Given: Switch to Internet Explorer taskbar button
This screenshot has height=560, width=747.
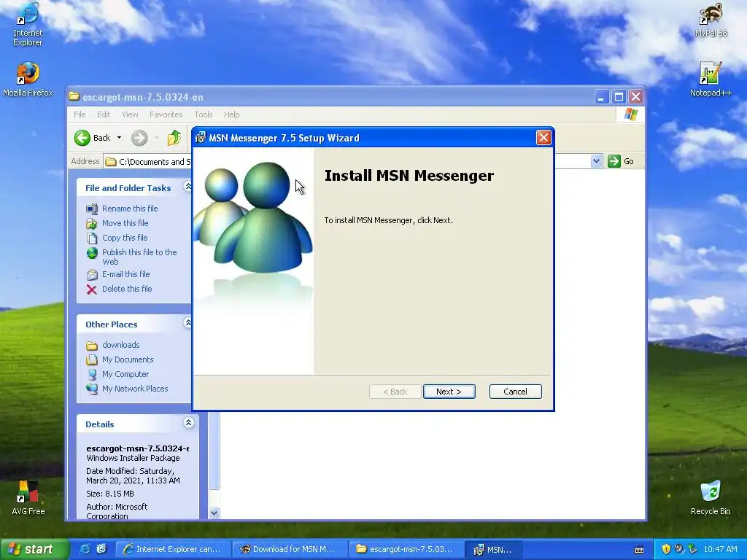Looking at the screenshot, I should [x=174, y=549].
